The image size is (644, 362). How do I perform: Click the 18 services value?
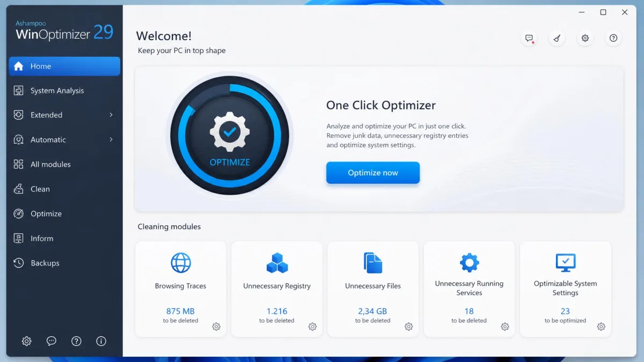click(469, 311)
